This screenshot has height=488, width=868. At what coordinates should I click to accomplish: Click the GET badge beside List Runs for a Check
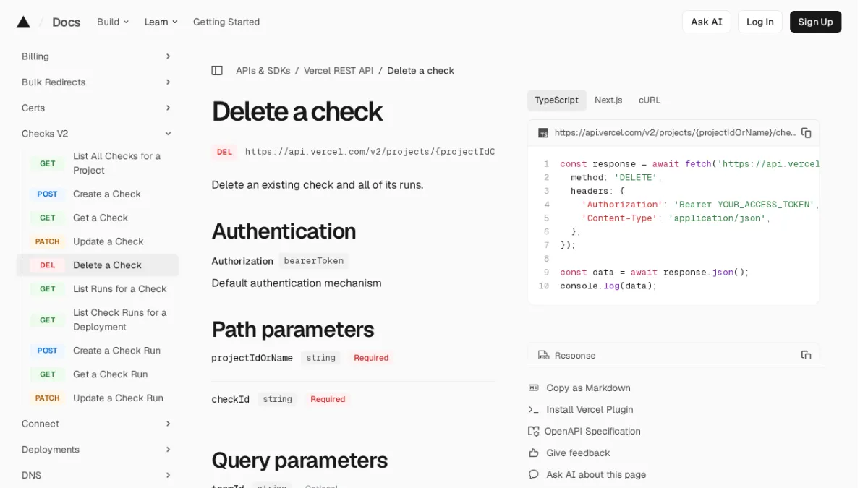pyautogui.click(x=48, y=289)
